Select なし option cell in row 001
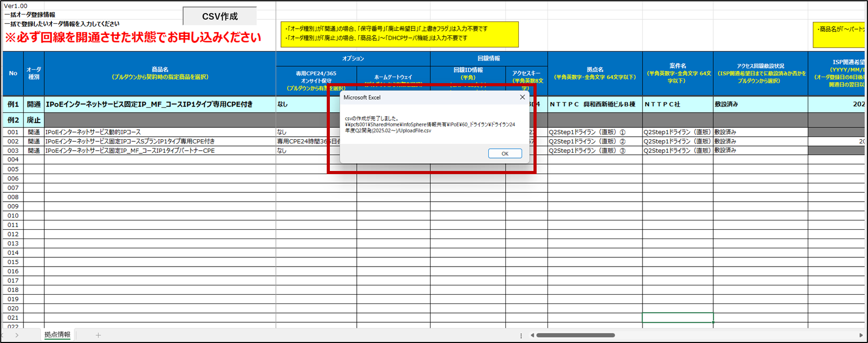 coord(308,132)
